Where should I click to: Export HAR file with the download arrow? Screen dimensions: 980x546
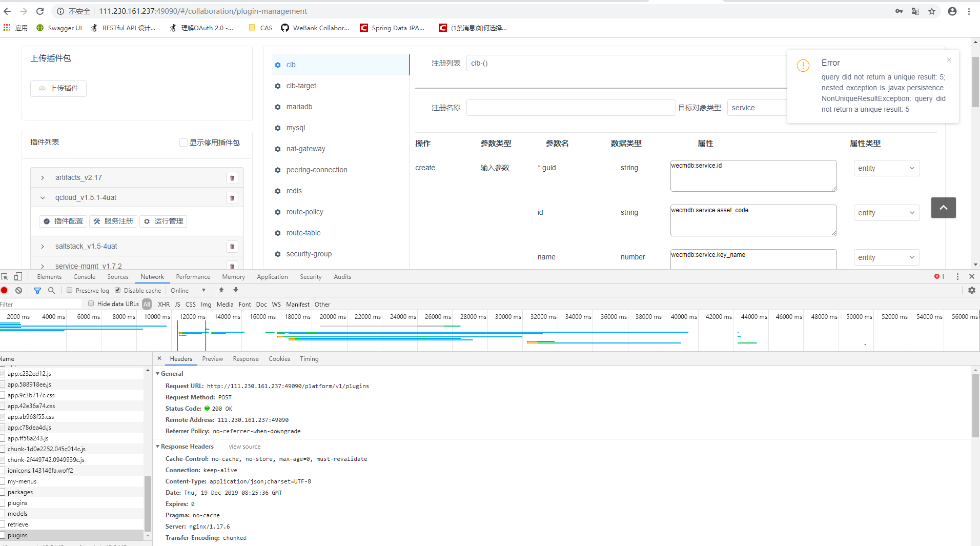(236, 290)
